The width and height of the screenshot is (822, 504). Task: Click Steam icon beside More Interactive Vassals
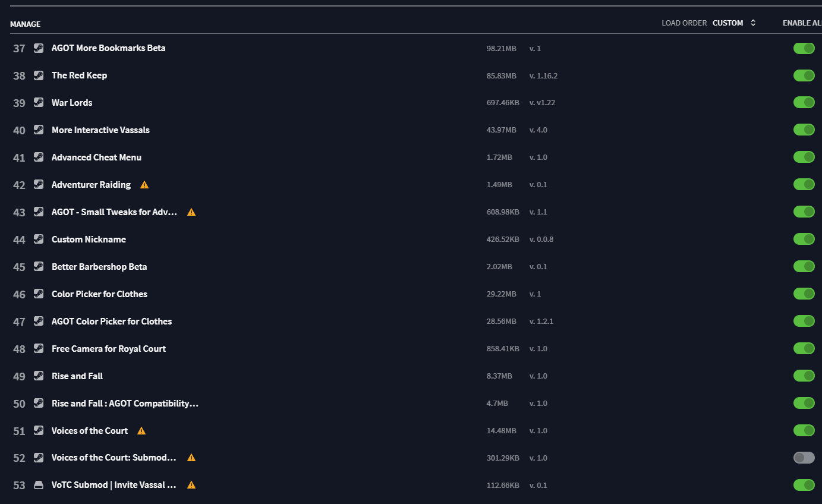click(x=39, y=130)
